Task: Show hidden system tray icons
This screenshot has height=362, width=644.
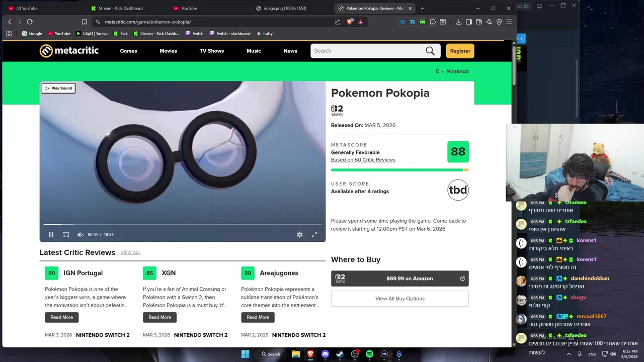Action: [x=569, y=354]
